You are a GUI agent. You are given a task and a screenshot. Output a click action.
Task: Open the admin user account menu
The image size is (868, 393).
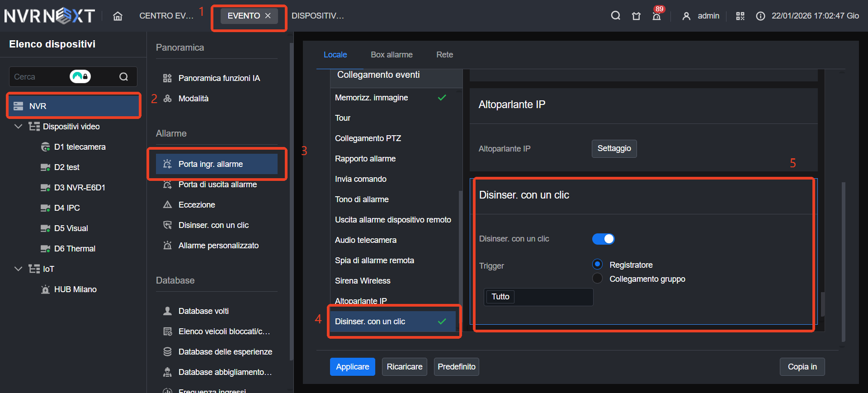701,16
